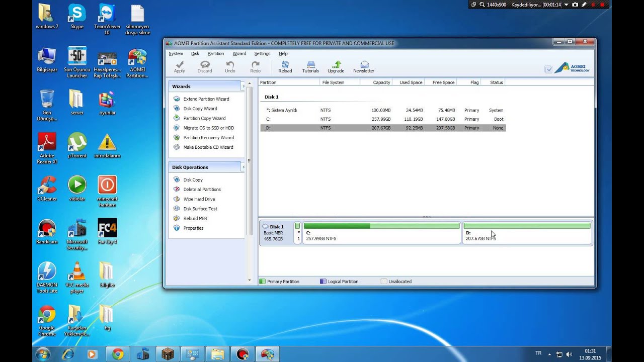Collapse the Disk Operations panel

tap(243, 167)
